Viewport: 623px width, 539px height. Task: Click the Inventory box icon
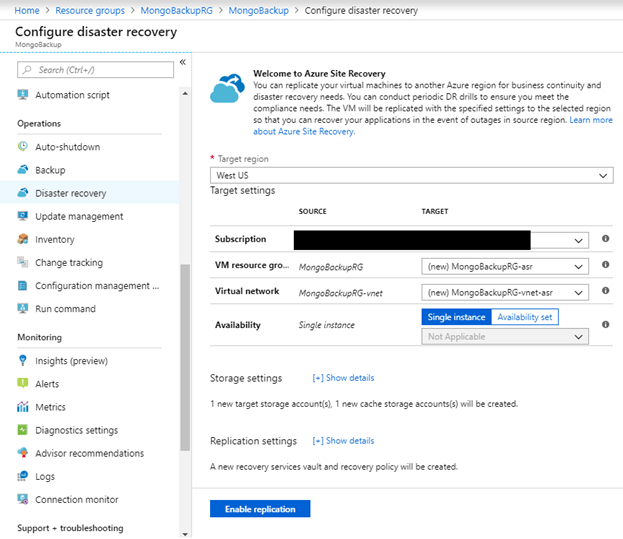pos(23,239)
